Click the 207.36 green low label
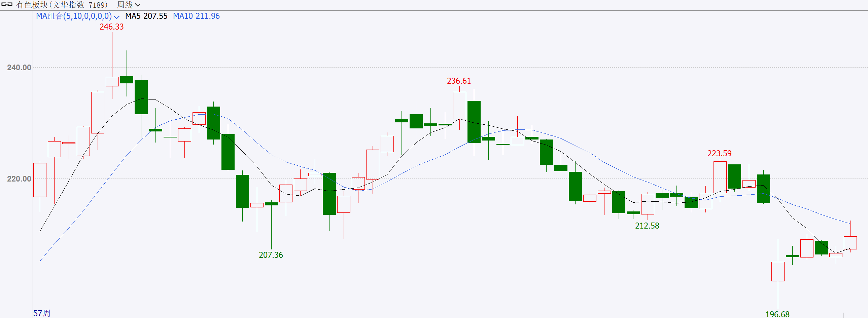 pyautogui.click(x=271, y=255)
